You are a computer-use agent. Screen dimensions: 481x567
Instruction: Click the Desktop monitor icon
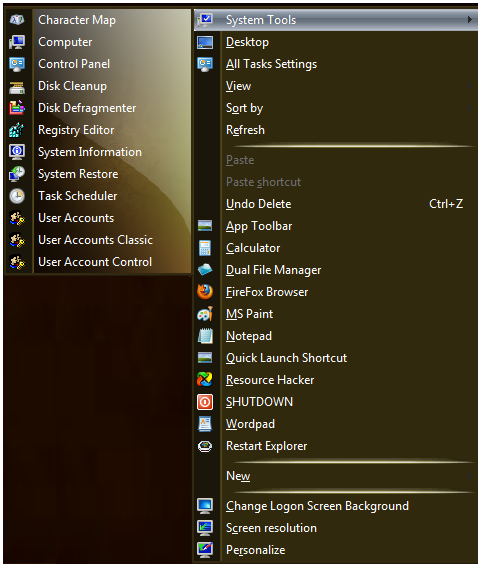point(205,42)
